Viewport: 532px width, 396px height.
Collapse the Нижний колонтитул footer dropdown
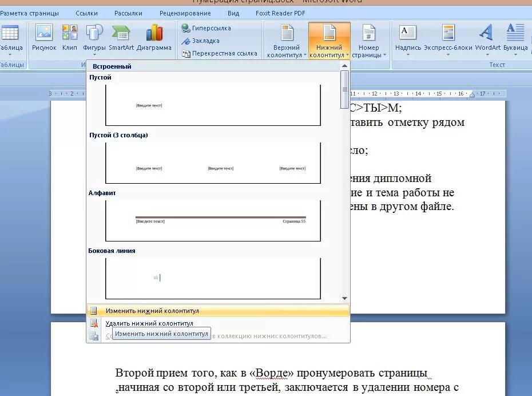329,41
